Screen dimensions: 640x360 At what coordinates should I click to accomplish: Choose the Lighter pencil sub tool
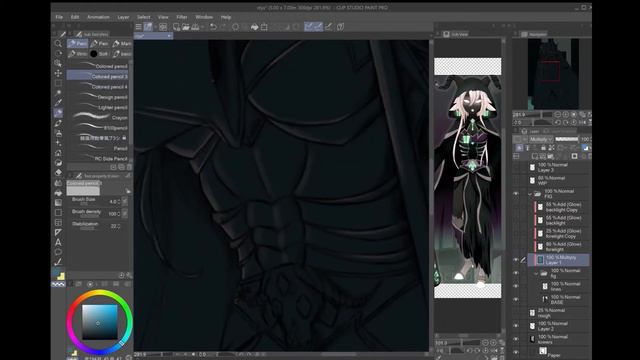point(98,107)
